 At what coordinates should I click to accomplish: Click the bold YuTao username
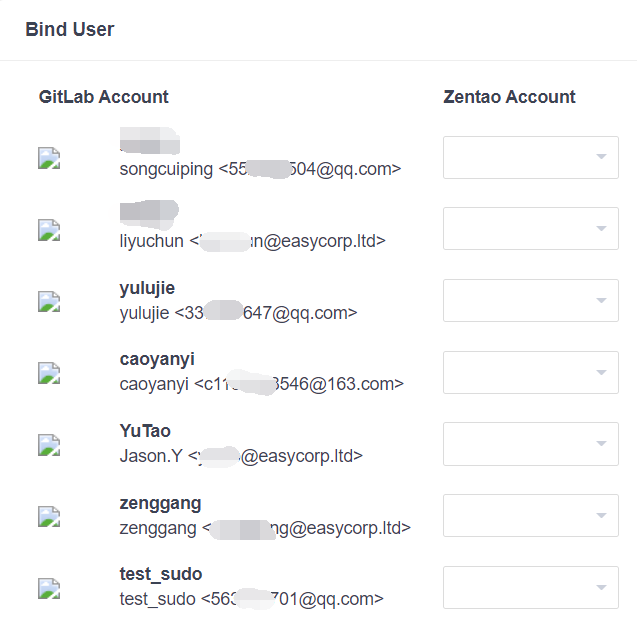pyautogui.click(x=145, y=431)
